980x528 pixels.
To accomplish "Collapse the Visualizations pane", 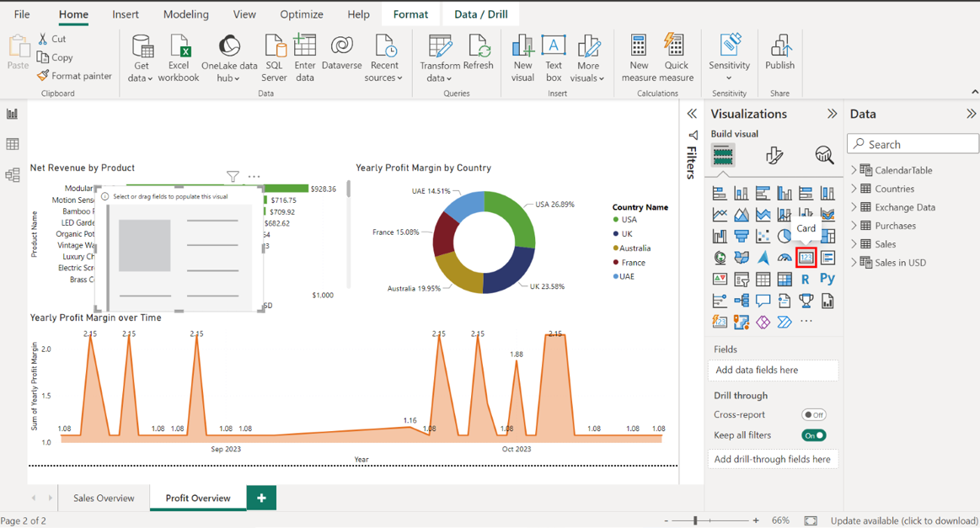I will (x=832, y=114).
